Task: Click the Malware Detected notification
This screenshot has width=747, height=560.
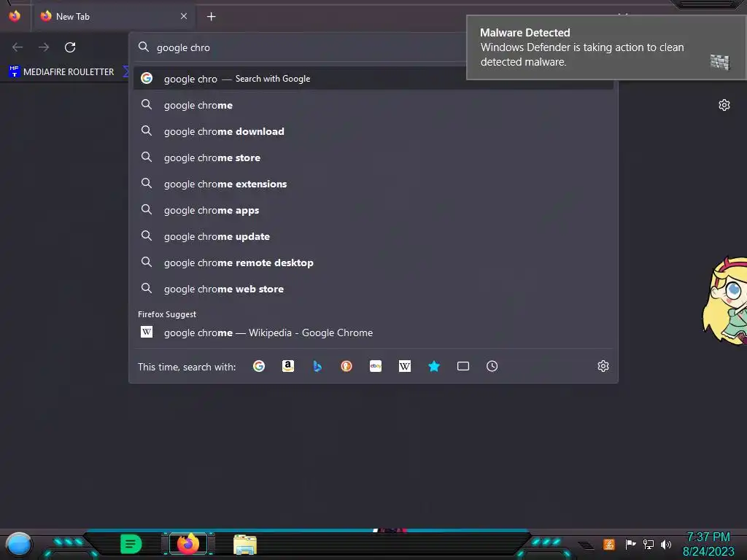Action: pos(606,47)
